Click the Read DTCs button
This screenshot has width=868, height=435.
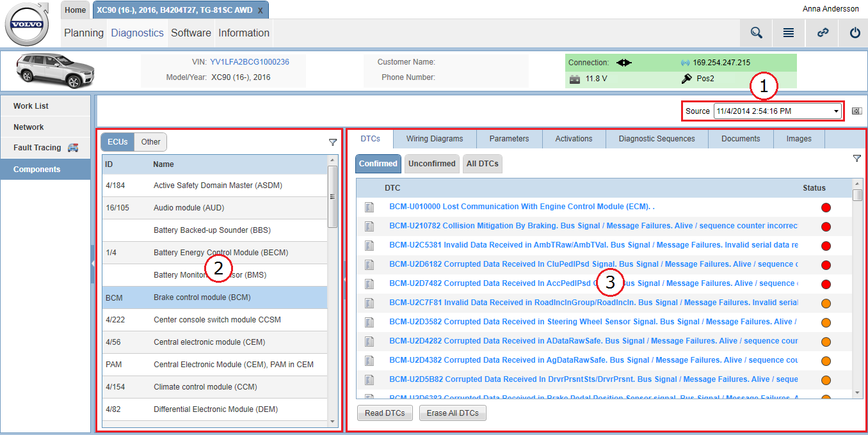point(385,413)
